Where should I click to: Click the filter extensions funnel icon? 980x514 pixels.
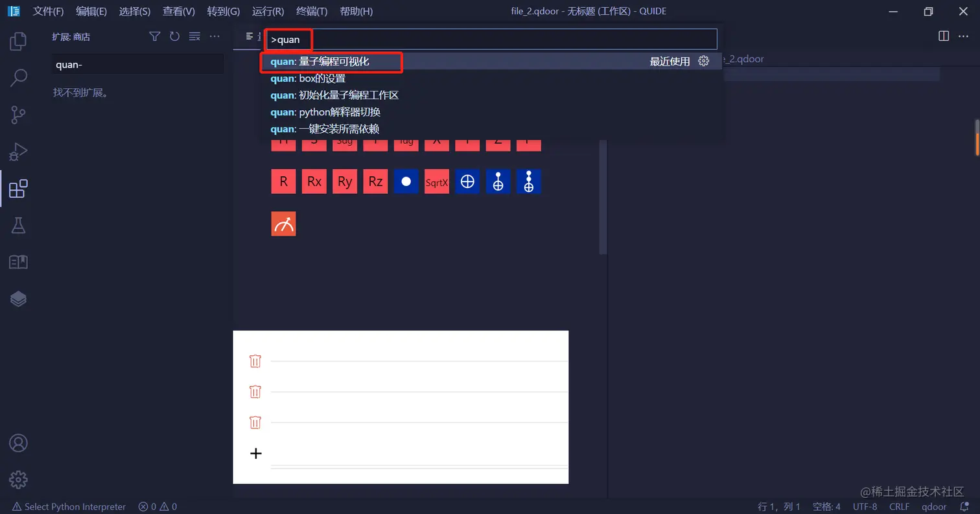click(154, 36)
